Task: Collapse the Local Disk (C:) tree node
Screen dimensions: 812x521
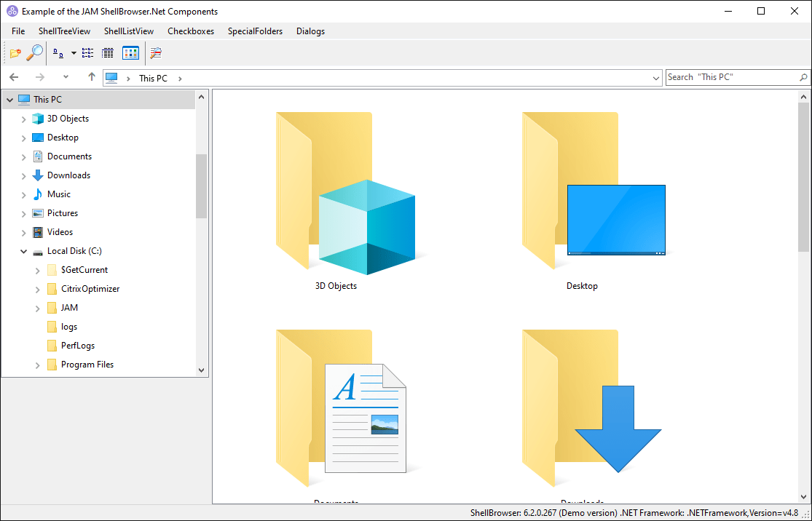Action: click(24, 251)
